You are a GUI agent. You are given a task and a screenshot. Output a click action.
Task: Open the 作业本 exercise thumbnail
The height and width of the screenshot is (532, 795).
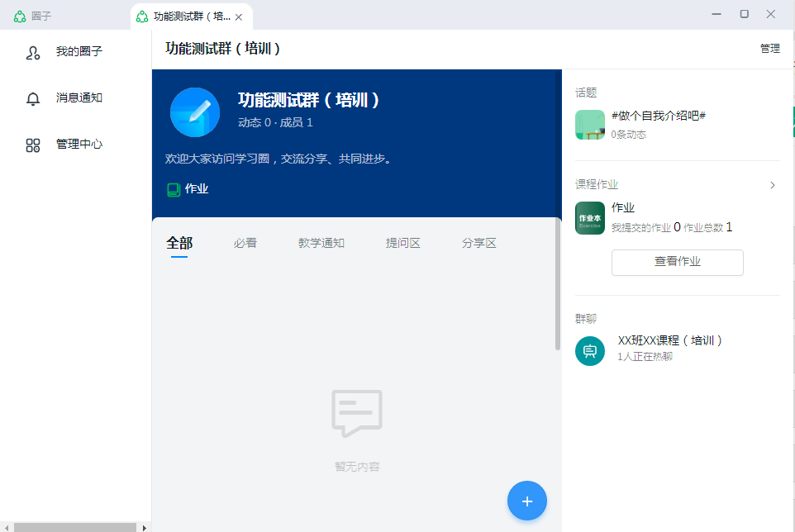[590, 218]
